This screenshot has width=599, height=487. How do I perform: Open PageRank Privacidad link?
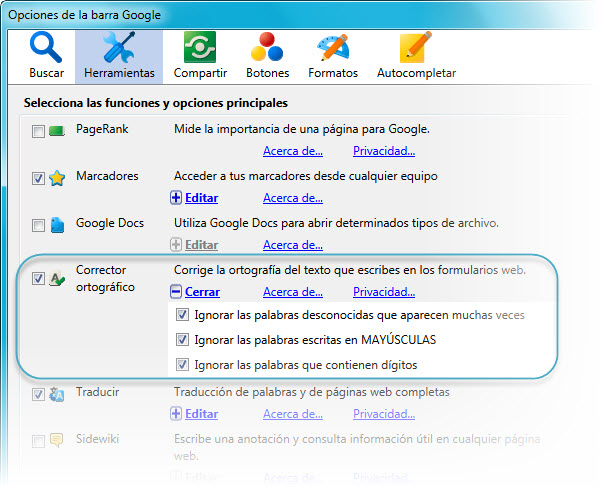[x=384, y=151]
